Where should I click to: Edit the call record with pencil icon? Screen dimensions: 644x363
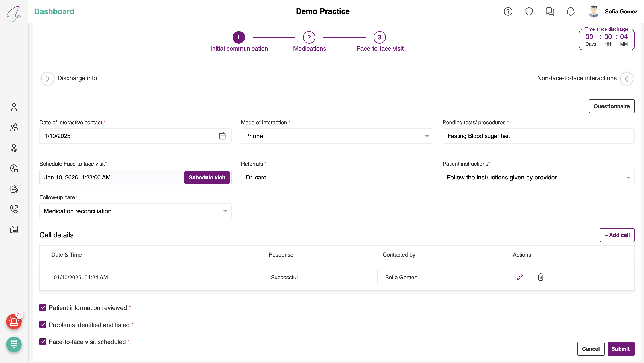520,277
